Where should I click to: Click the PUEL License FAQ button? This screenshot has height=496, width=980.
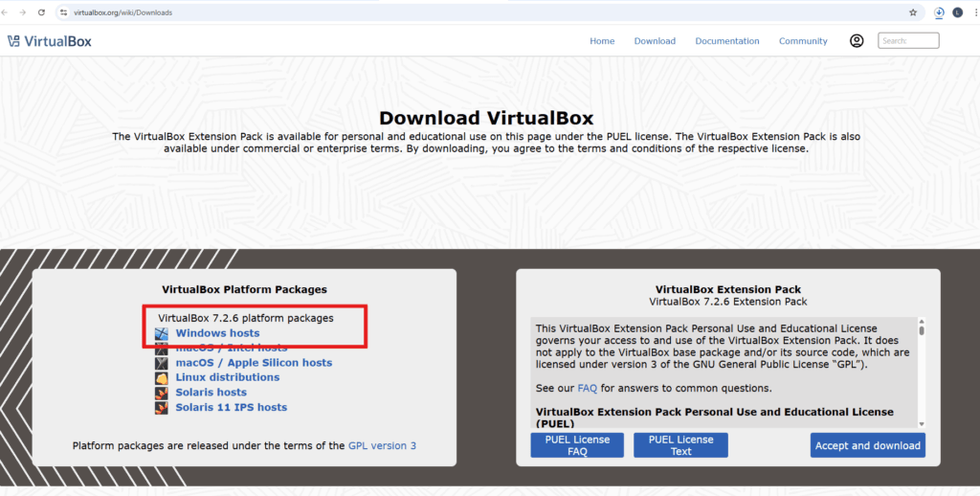pyautogui.click(x=577, y=445)
